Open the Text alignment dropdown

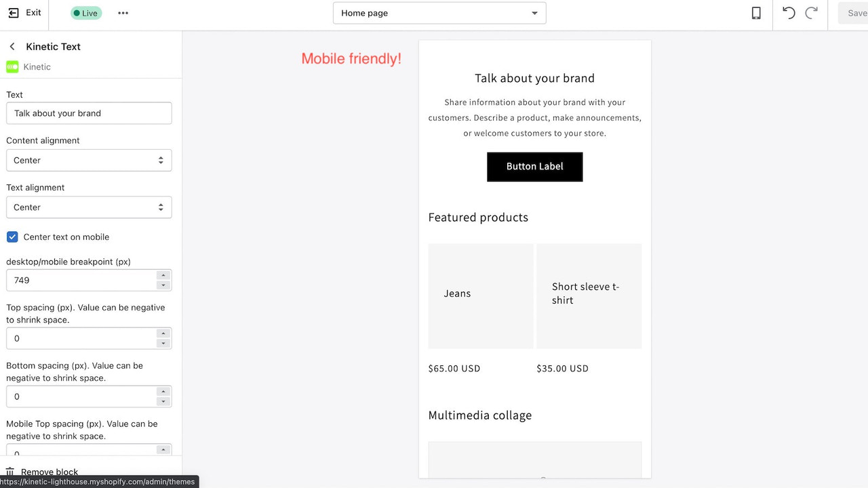[x=89, y=207]
